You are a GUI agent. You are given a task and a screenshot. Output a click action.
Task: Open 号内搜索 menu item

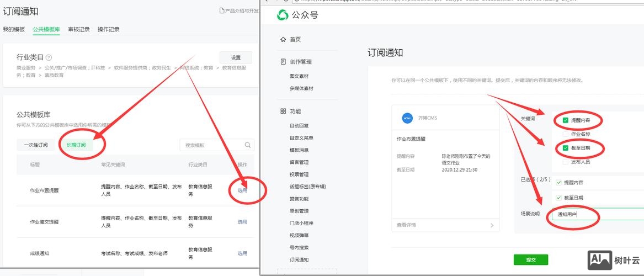click(299, 248)
